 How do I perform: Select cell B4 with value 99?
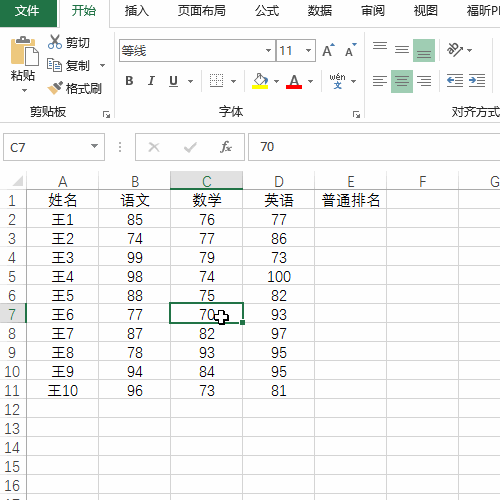coord(135,257)
